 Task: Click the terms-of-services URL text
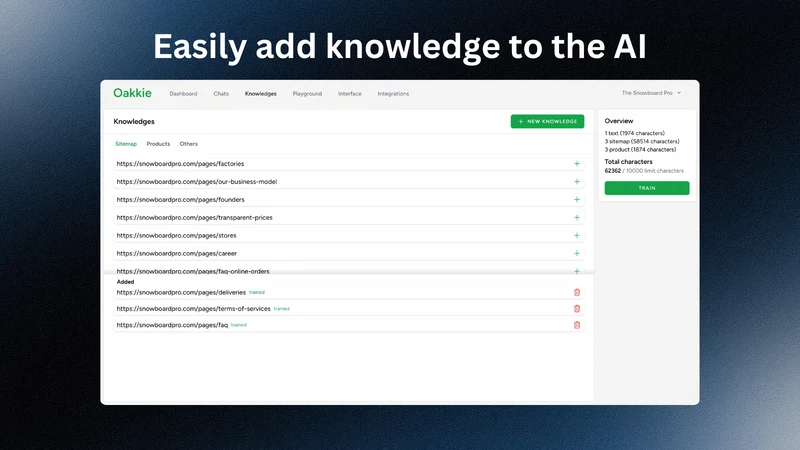point(193,309)
